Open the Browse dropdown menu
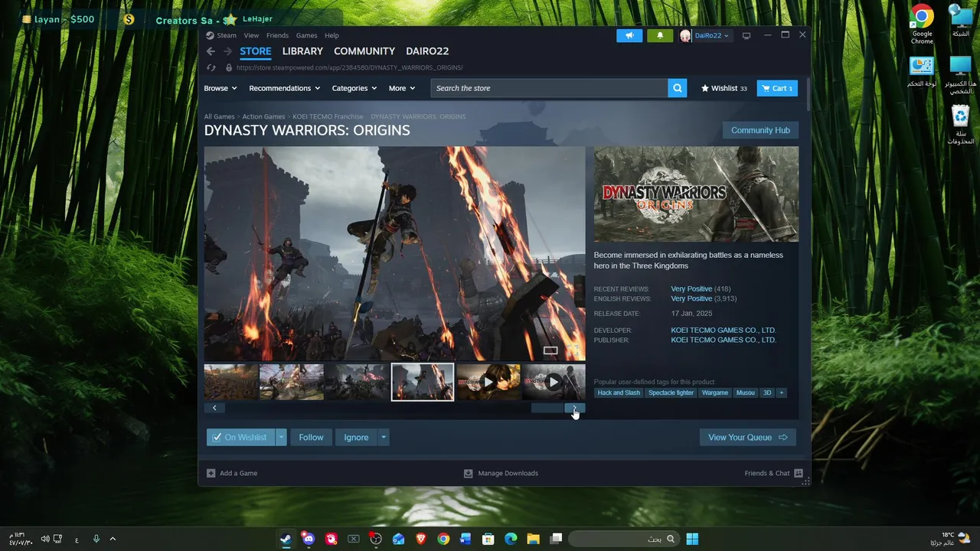 pos(220,88)
